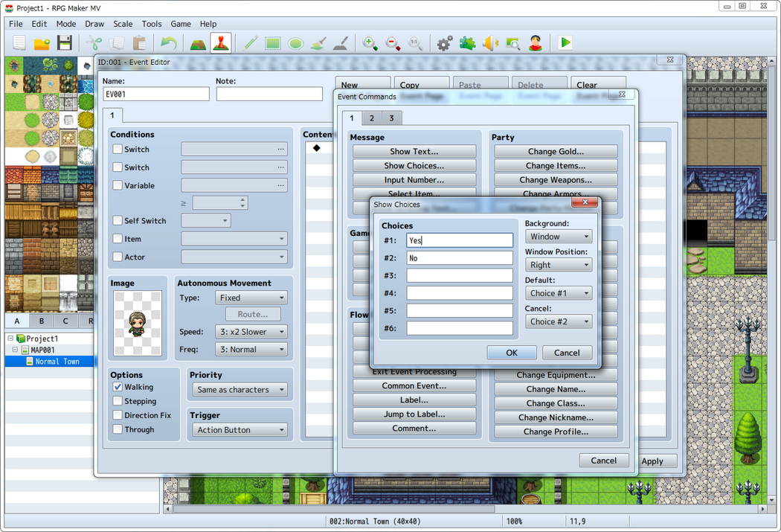Click the Undo arrow icon

click(x=169, y=43)
